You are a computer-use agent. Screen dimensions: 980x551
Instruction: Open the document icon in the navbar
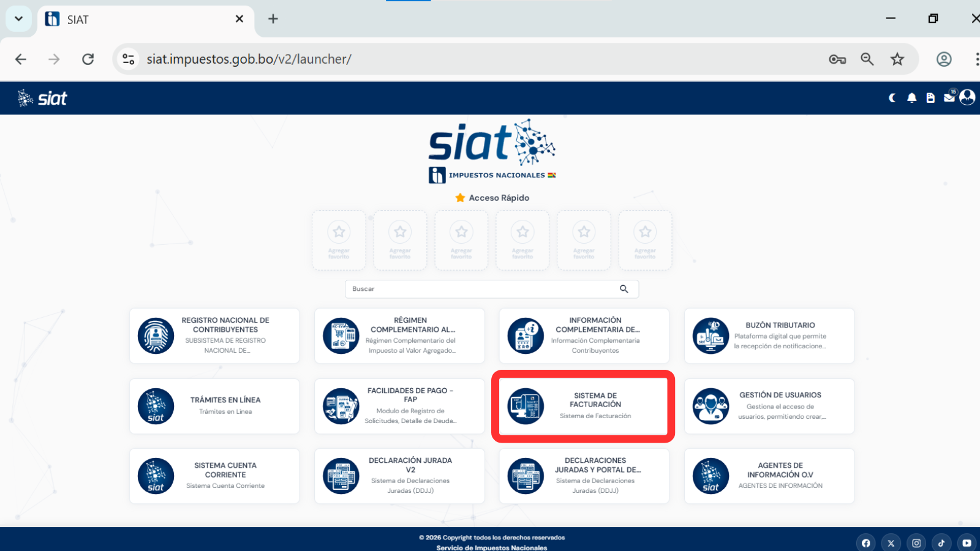tap(930, 97)
